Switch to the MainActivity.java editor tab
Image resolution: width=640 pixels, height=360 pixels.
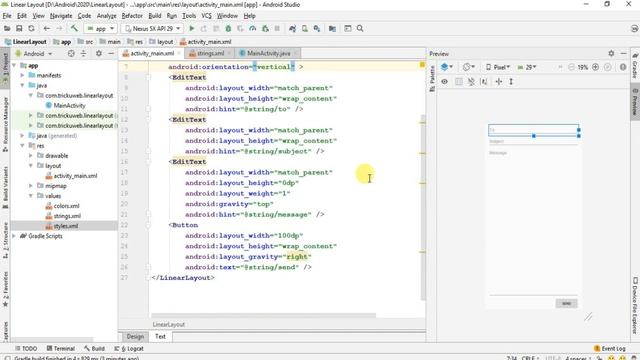tap(268, 53)
